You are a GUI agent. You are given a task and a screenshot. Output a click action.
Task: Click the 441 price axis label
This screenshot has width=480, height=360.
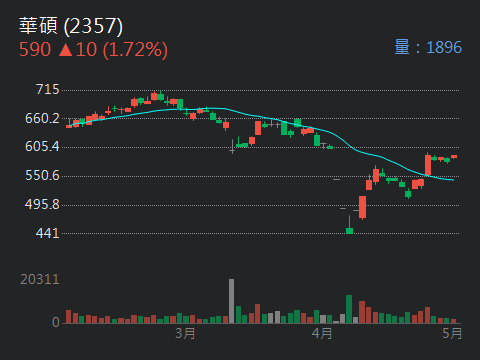47,233
